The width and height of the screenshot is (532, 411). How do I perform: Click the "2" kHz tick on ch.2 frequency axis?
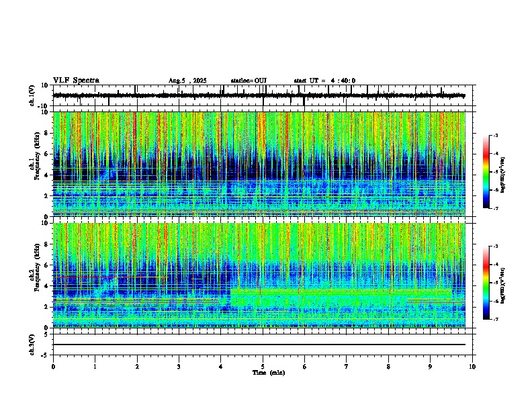[46, 307]
